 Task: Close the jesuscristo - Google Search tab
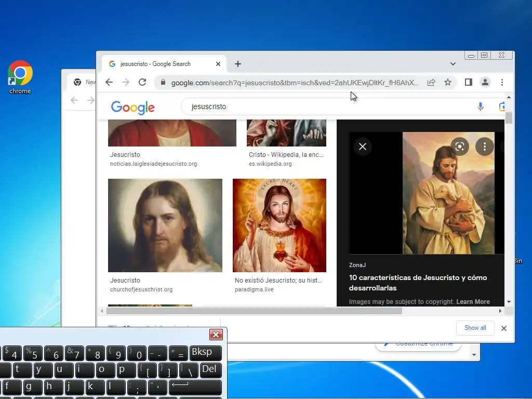(218, 64)
